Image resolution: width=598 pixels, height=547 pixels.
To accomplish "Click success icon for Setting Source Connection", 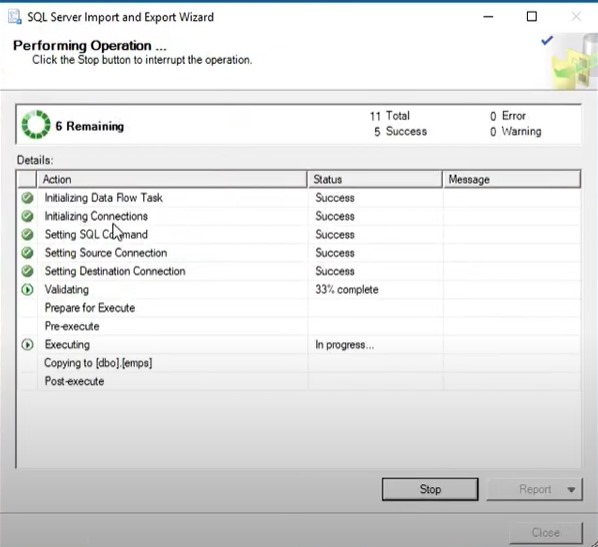I will [x=27, y=253].
